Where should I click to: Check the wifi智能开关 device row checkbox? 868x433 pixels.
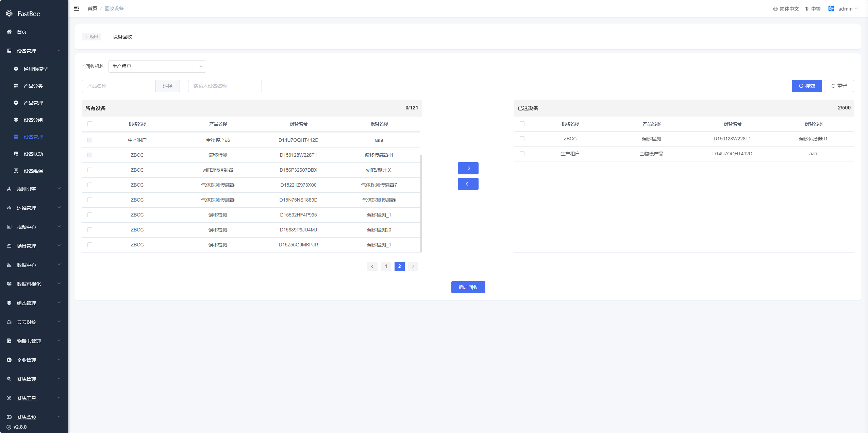point(90,170)
